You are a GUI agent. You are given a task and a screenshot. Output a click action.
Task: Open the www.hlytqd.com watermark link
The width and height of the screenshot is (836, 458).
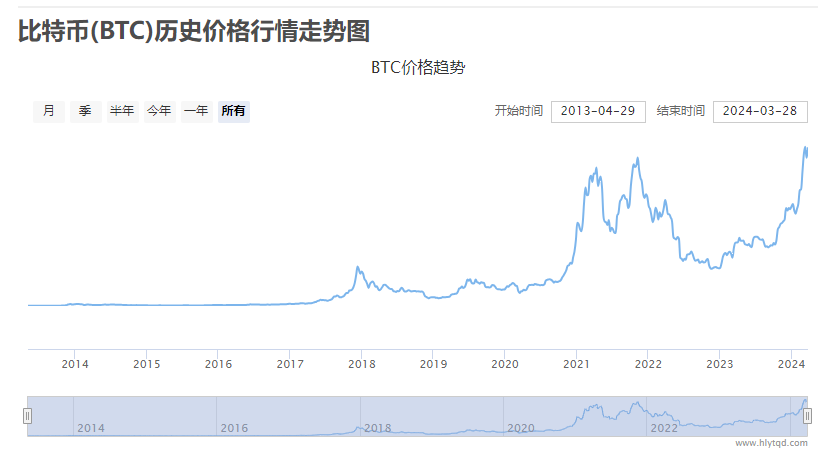pyautogui.click(x=770, y=442)
